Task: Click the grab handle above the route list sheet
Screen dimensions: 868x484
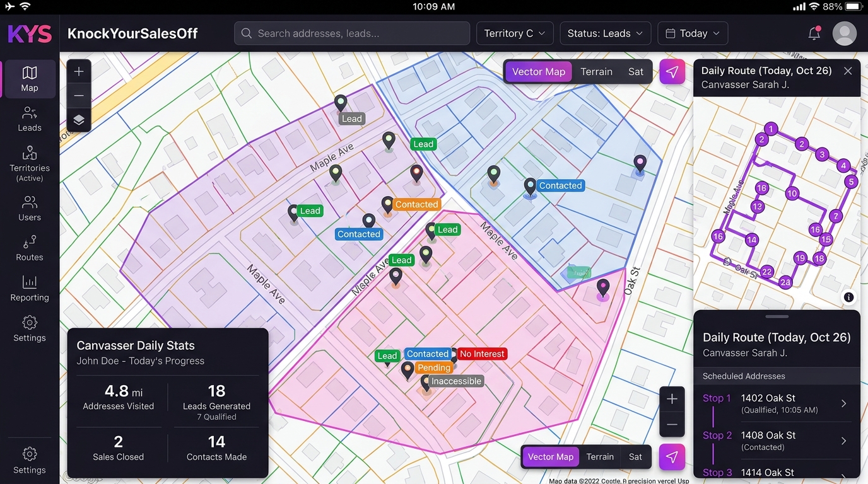Action: point(777,316)
